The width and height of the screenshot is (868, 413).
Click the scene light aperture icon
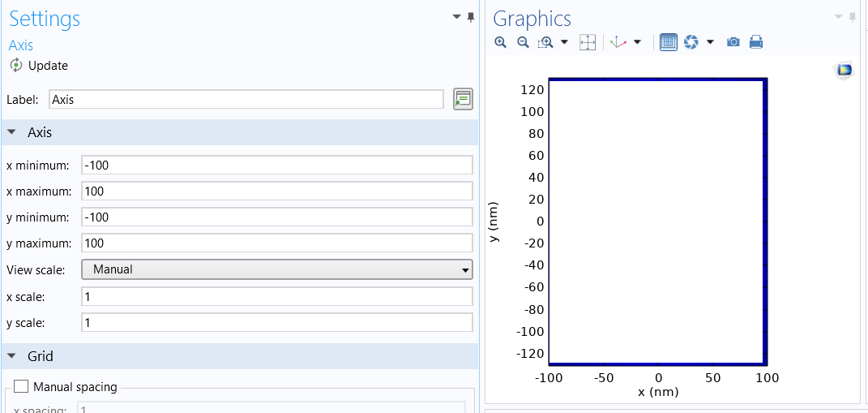point(691,42)
